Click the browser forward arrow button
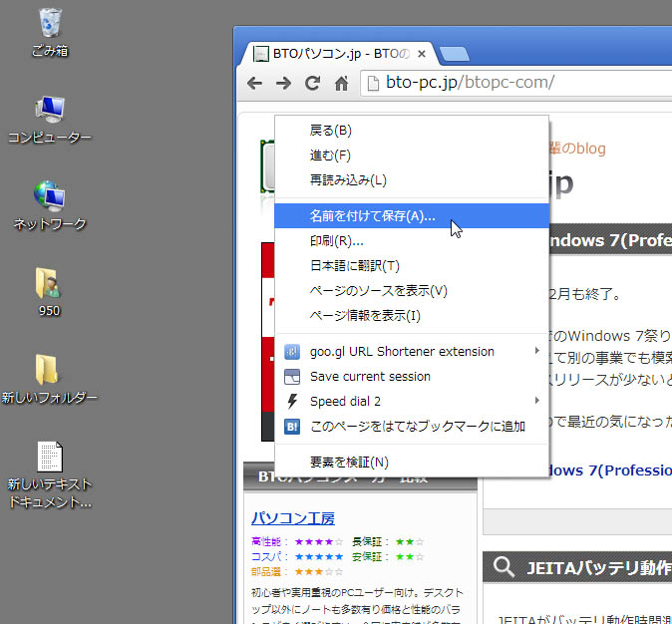This screenshot has height=624, width=672. (x=283, y=83)
